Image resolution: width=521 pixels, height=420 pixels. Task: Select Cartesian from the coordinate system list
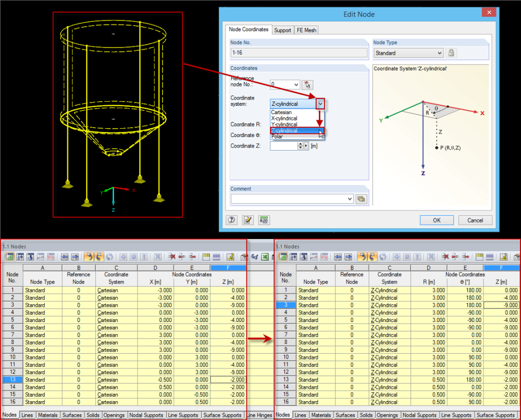pos(281,113)
